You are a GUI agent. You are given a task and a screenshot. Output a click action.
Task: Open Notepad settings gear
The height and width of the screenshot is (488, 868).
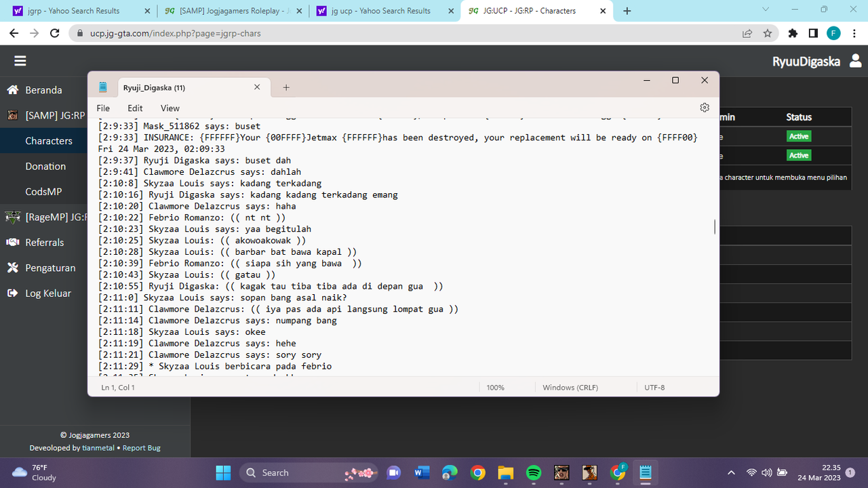click(705, 108)
